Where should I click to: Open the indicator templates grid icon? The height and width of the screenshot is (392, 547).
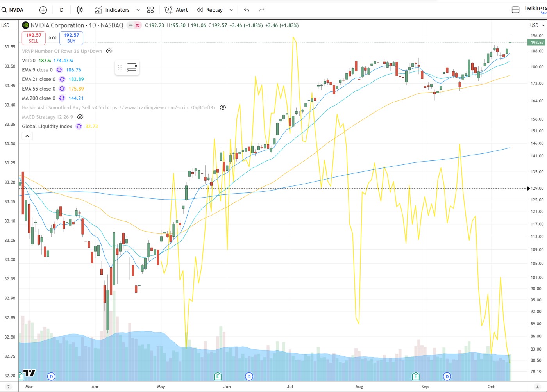[150, 10]
